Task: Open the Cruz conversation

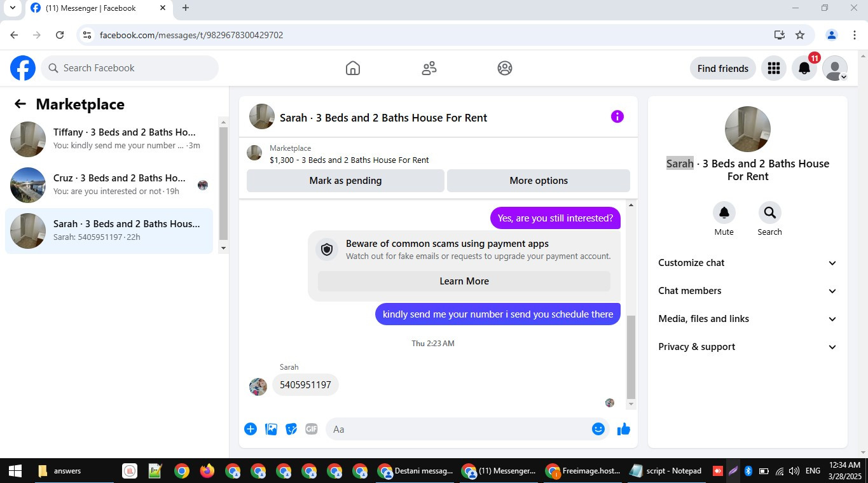Action: [109, 185]
